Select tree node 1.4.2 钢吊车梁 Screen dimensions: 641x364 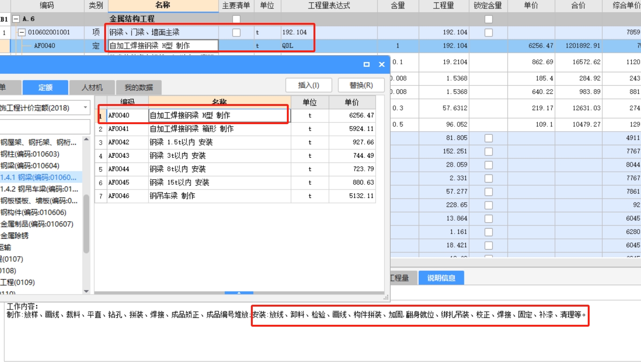pyautogui.click(x=39, y=189)
